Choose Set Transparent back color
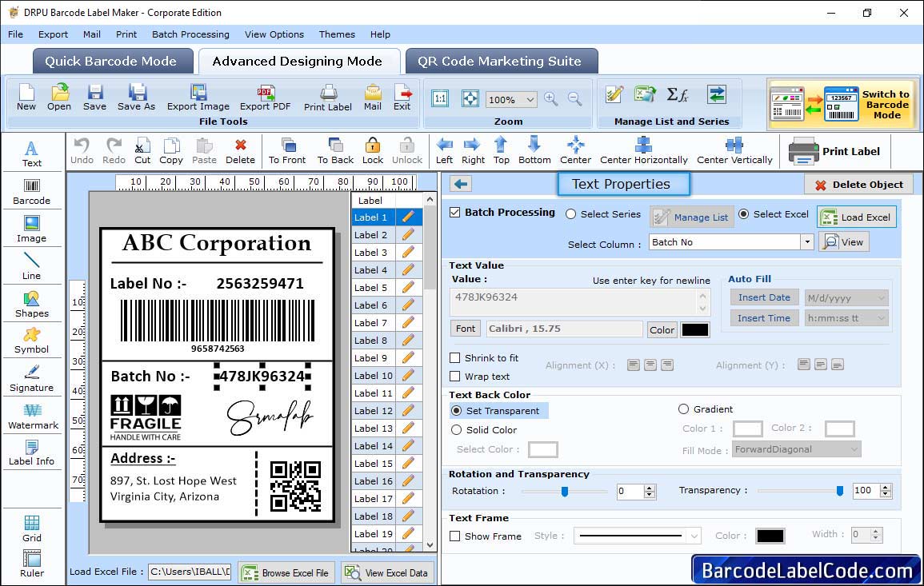The height and width of the screenshot is (586, 924). (x=456, y=411)
